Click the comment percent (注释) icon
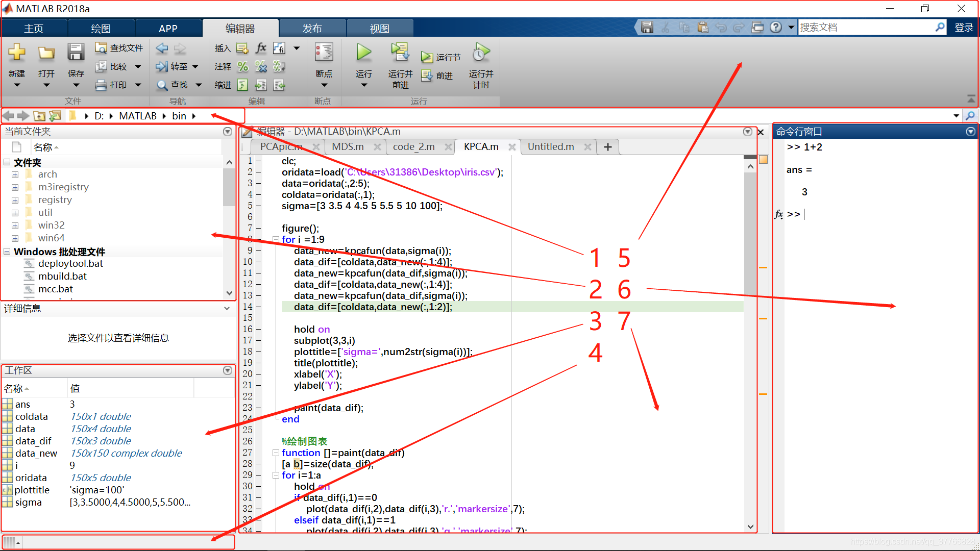The height and width of the screenshot is (551, 980). (243, 67)
